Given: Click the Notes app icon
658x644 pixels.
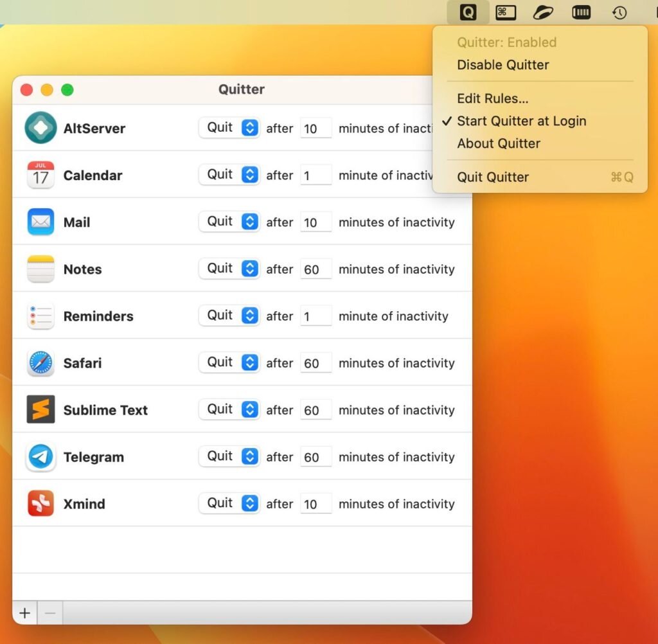Looking at the screenshot, I should click(40, 269).
